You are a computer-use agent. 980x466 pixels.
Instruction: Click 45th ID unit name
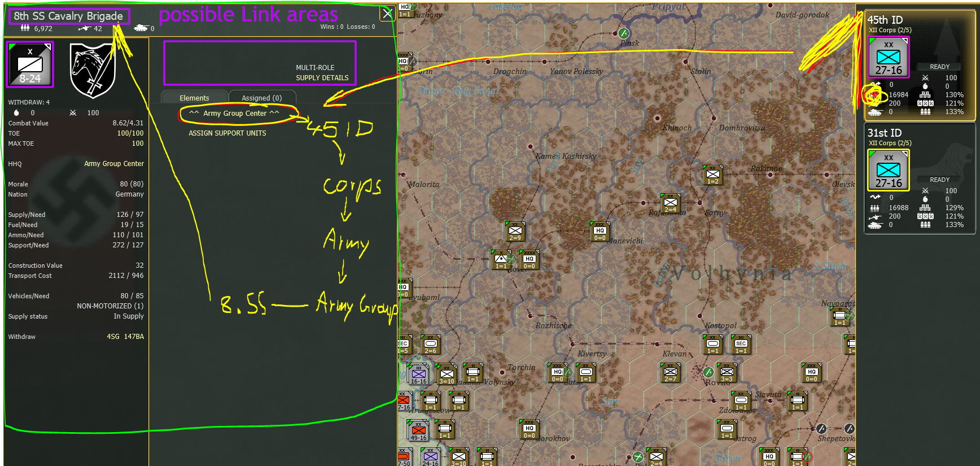pos(885,20)
